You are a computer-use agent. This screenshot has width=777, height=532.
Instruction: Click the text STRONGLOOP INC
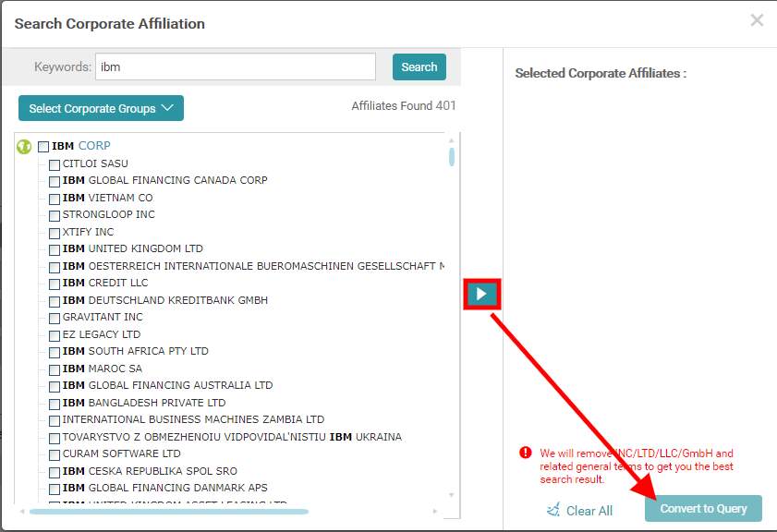click(108, 214)
